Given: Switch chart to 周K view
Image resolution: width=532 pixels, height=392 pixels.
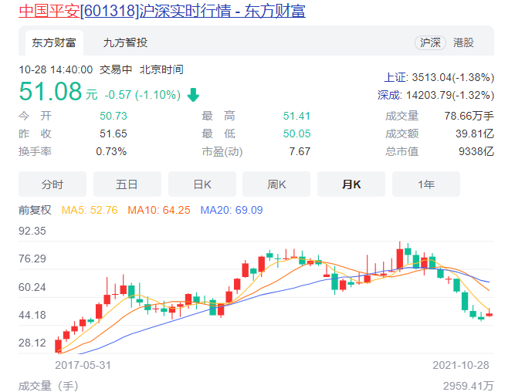Looking at the screenshot, I should pos(276,184).
